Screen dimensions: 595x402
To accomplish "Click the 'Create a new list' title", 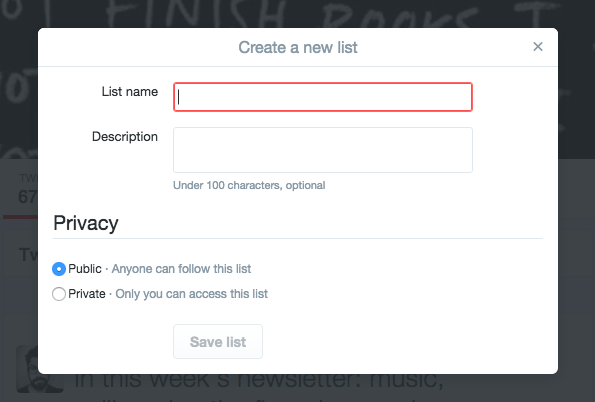I will [x=298, y=47].
